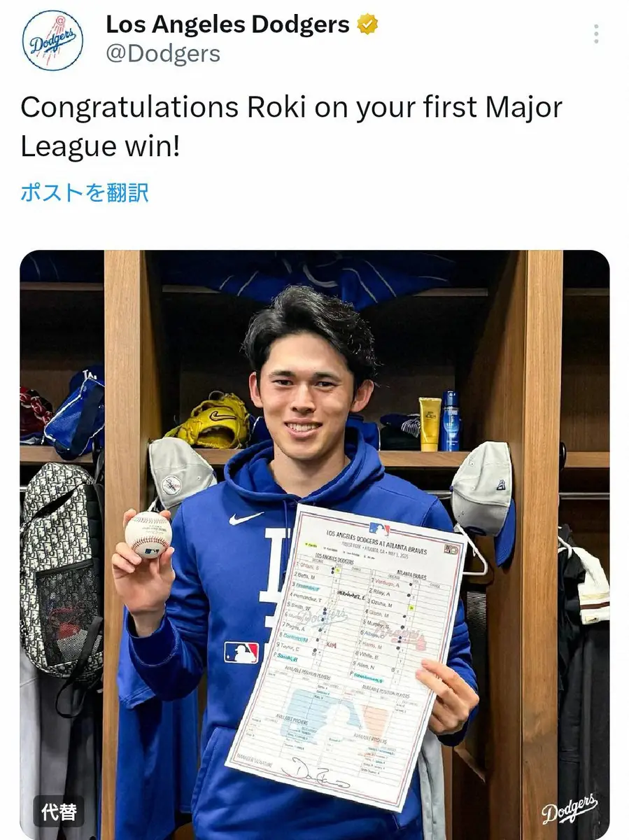Click the MLB logo atop the lineup card
This screenshot has height=840, width=629.
pyautogui.click(x=379, y=528)
